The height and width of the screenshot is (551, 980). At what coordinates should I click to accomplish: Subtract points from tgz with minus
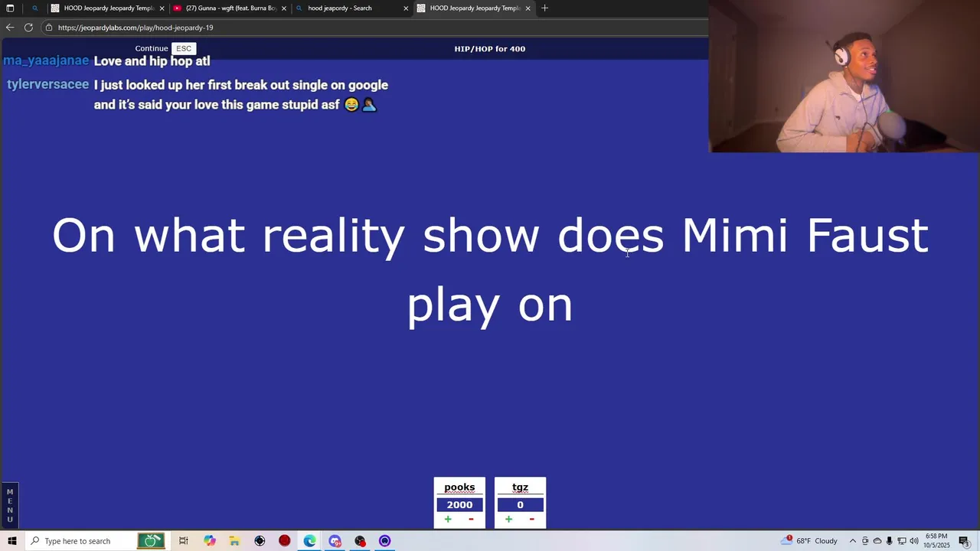tap(531, 520)
